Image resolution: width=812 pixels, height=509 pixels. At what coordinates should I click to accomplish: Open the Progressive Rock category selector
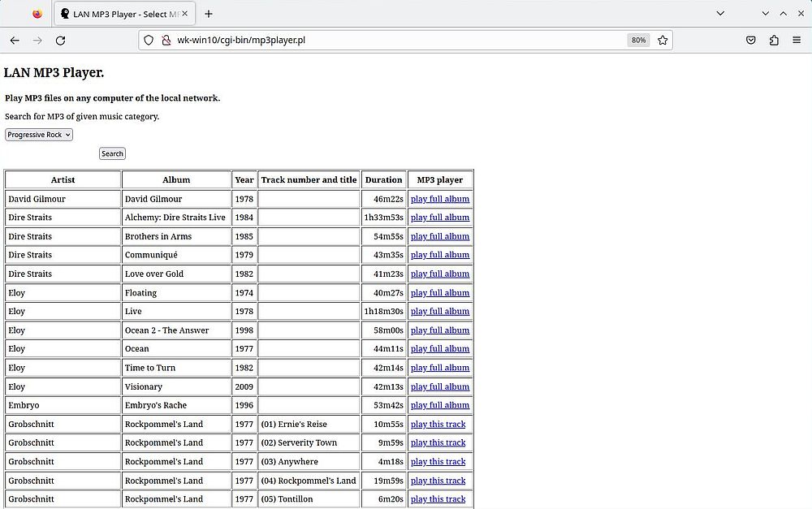tap(38, 135)
